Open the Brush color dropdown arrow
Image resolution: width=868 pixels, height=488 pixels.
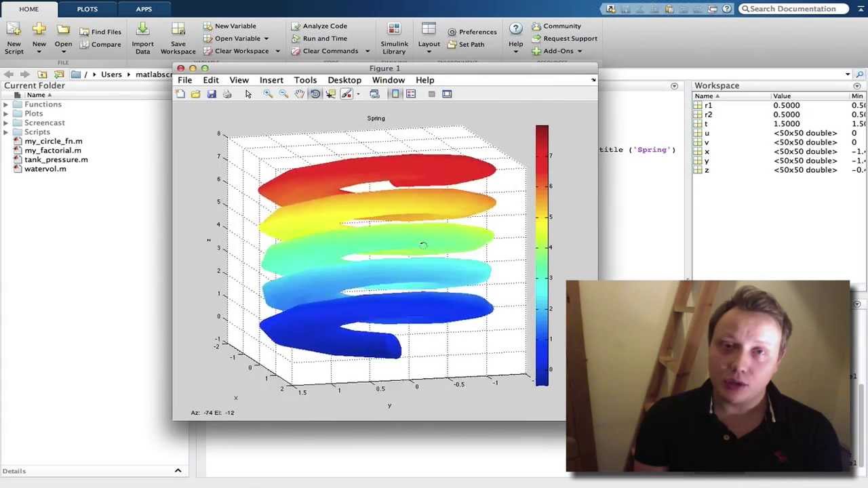(x=358, y=94)
